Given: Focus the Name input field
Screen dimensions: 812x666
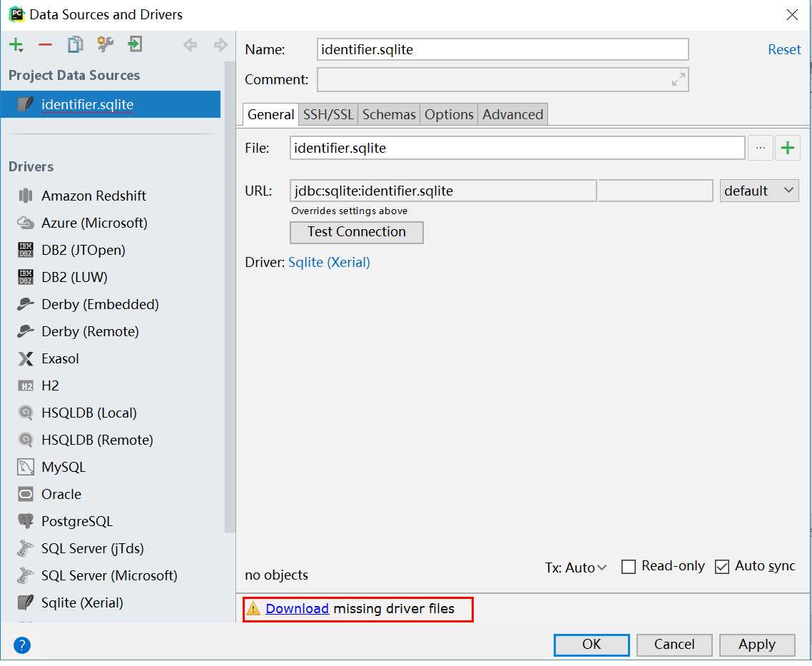Looking at the screenshot, I should (502, 50).
